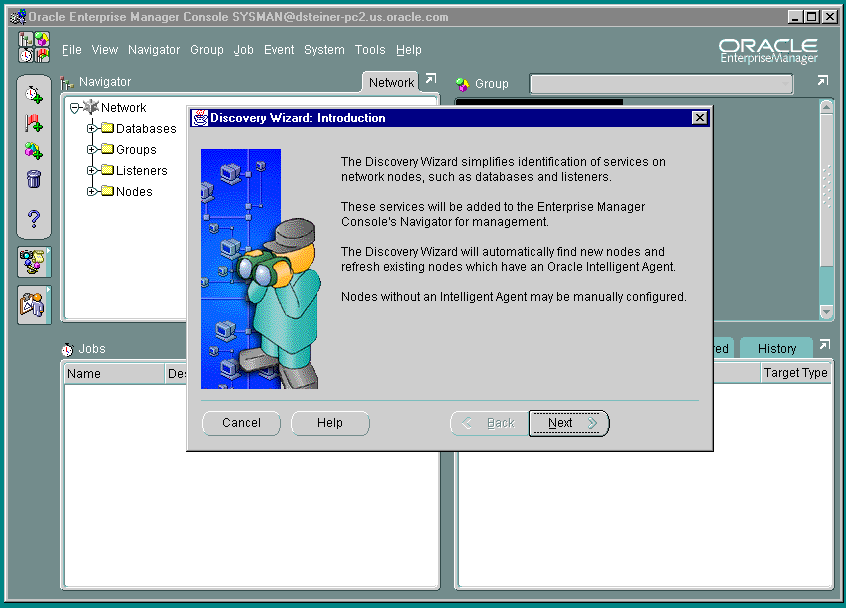Open the service management drawer icon
The height and width of the screenshot is (608, 846).
[33, 305]
